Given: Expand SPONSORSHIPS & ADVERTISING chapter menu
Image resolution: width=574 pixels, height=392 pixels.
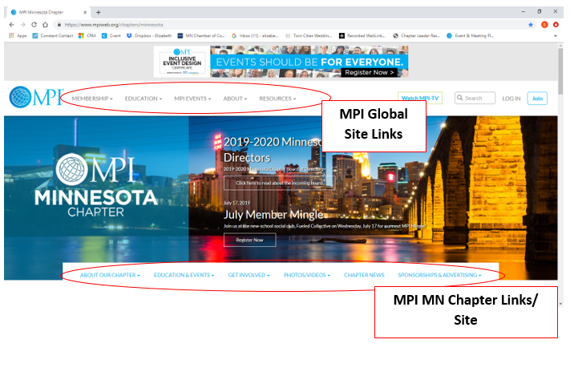Looking at the screenshot, I should pyautogui.click(x=439, y=275).
